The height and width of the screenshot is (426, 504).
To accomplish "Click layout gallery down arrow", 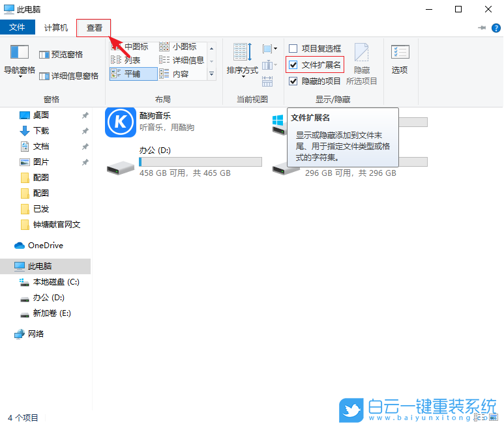I will 211,61.
